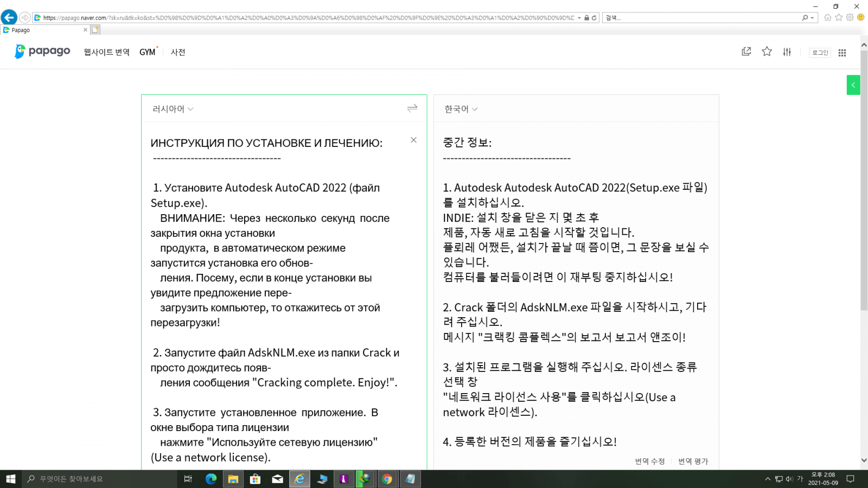Open Mail app from taskbar
The width and height of the screenshot is (868, 488).
277,479
